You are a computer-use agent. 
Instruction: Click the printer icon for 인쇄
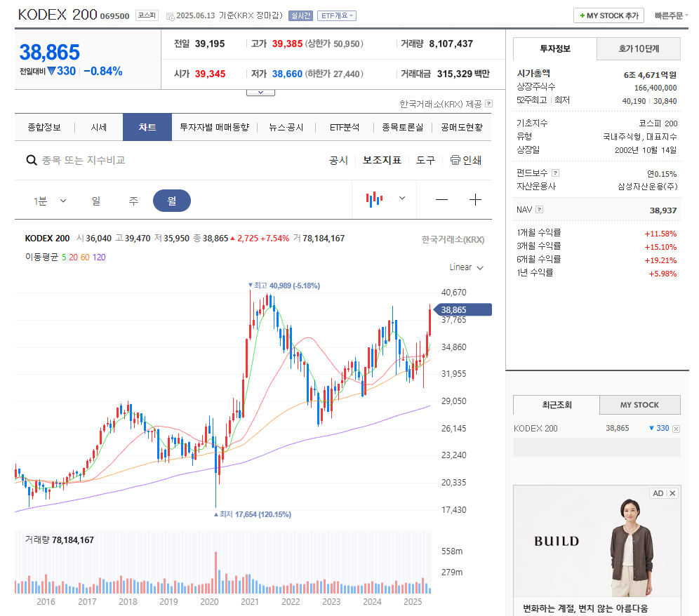coord(455,160)
